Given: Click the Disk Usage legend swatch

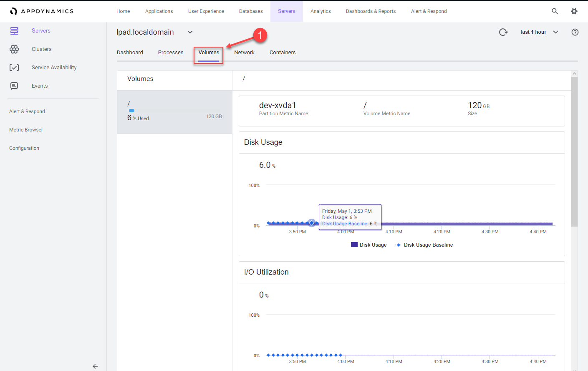Looking at the screenshot, I should 354,245.
